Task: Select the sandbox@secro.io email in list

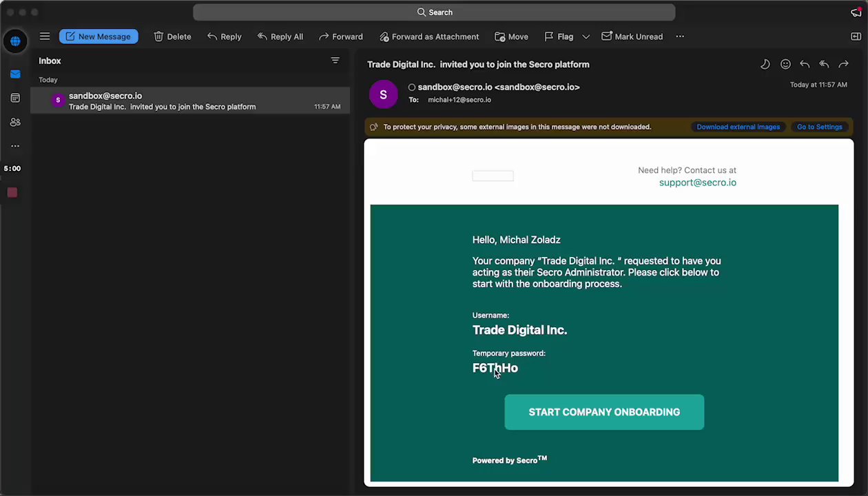Action: click(x=190, y=101)
